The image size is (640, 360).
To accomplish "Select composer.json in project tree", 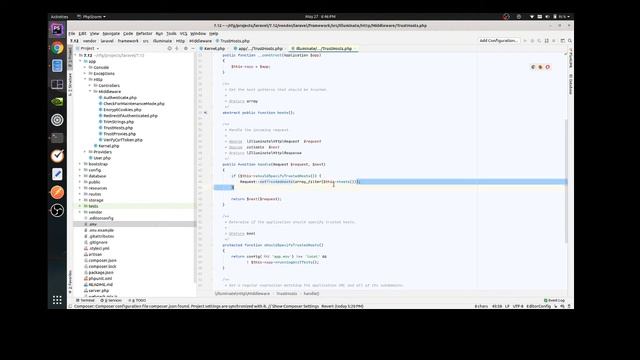I will (x=102, y=260).
